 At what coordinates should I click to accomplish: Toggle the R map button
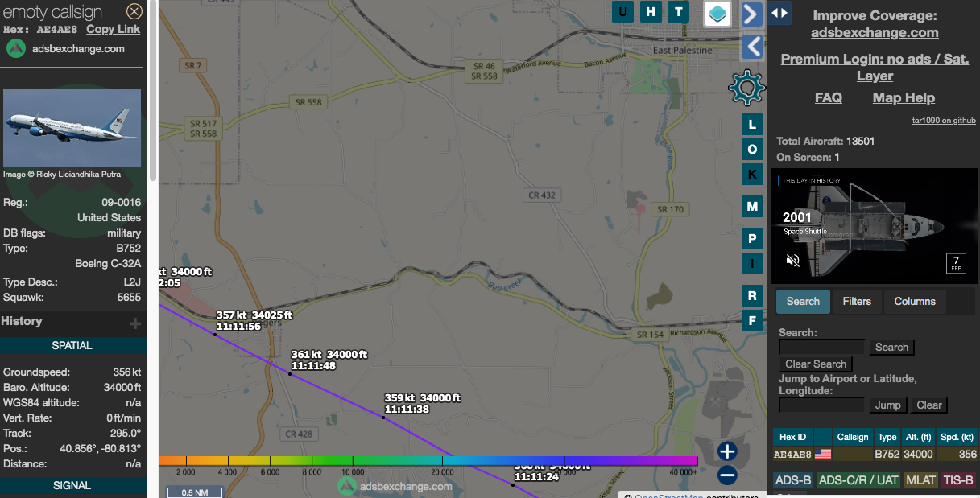(x=752, y=296)
